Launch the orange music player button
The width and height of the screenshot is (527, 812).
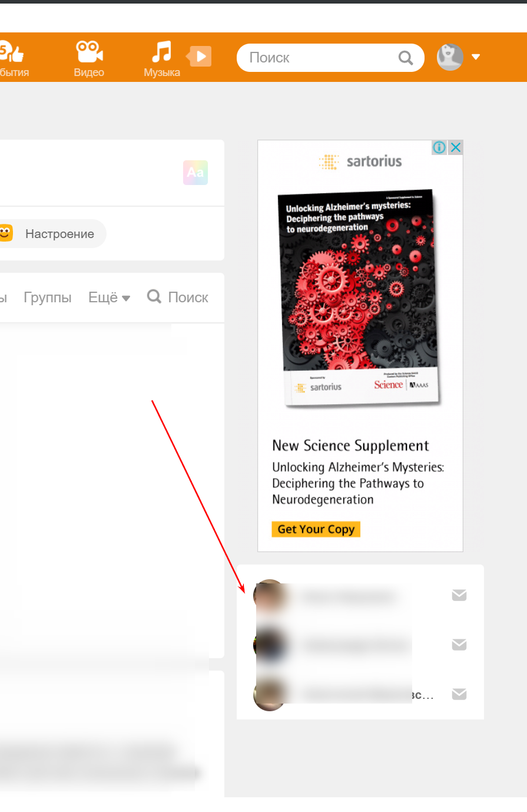[199, 57]
